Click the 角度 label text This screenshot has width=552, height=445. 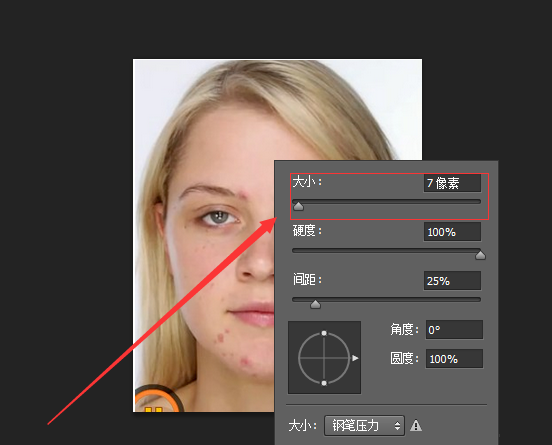(x=404, y=330)
